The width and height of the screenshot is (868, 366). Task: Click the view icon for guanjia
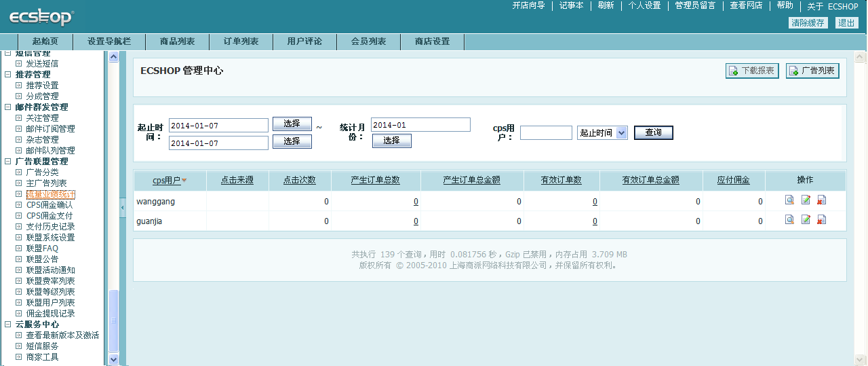pos(789,220)
